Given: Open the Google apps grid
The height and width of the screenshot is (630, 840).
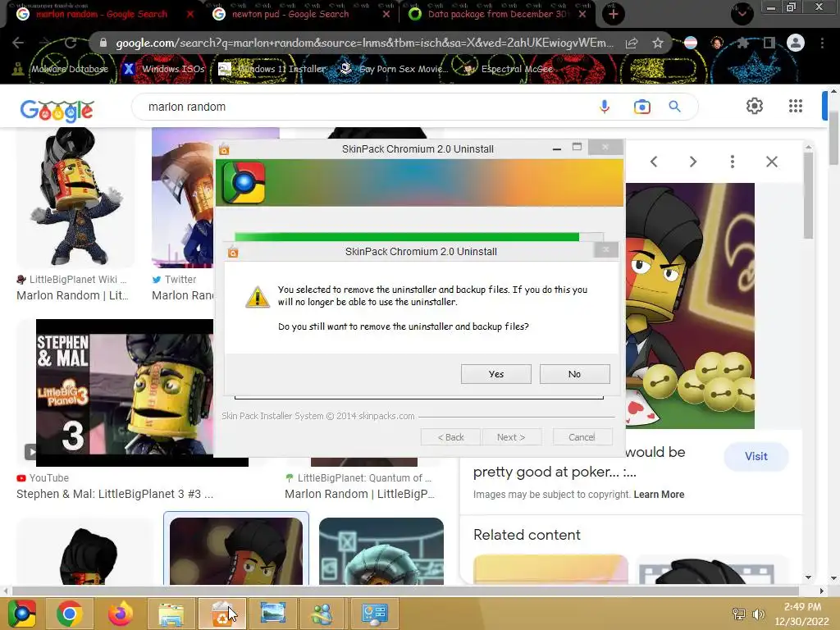Looking at the screenshot, I should coord(796,106).
